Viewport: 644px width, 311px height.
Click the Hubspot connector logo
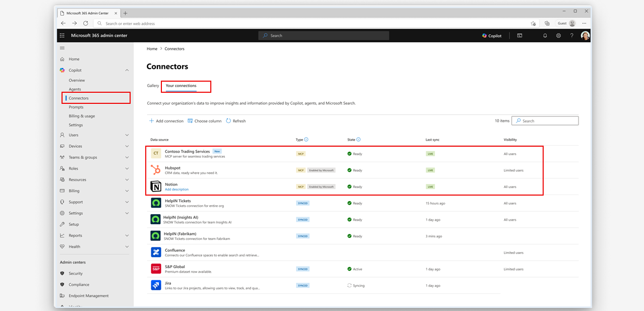[x=156, y=170]
